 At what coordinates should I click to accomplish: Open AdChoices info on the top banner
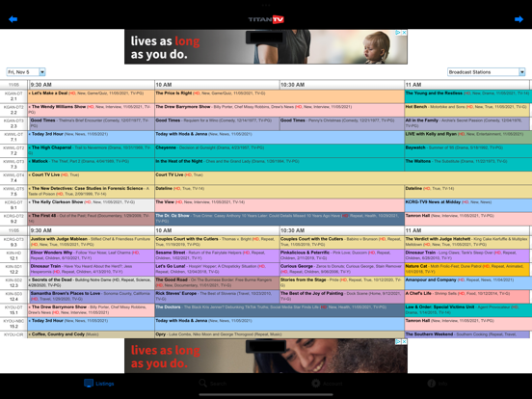tap(398, 33)
